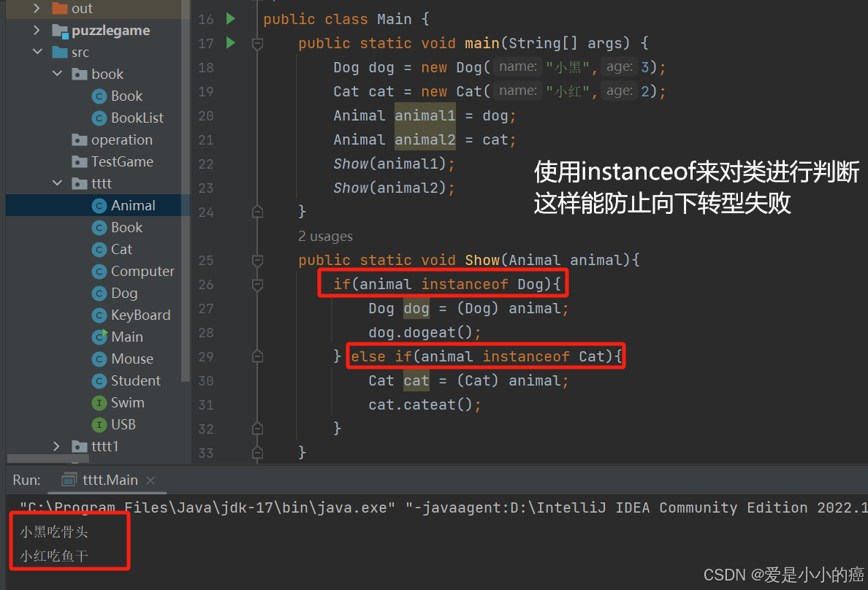Open the KeyBoard class file
Viewport: 868px width, 590px height.
point(140,315)
